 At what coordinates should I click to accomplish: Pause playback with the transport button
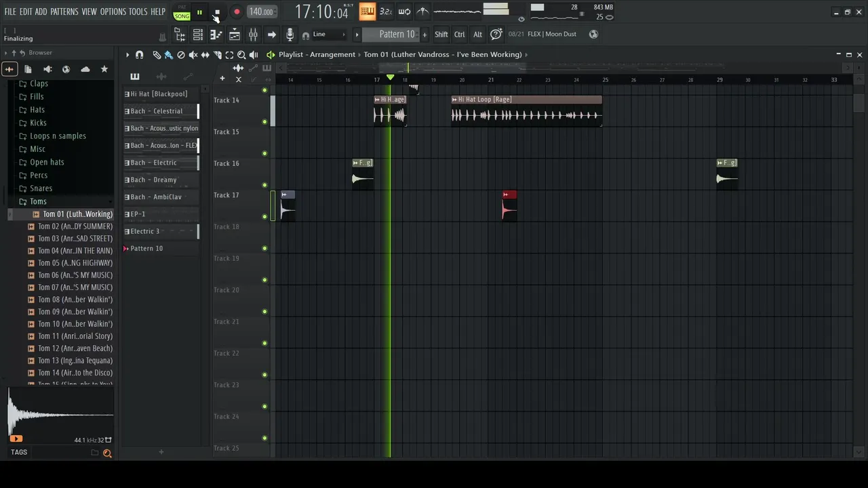tap(199, 12)
